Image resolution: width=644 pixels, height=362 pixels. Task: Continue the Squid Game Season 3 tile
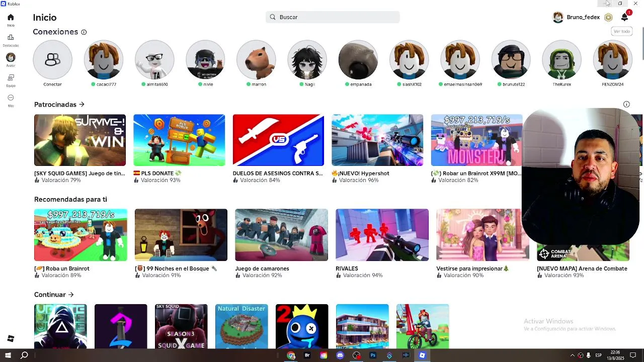[181, 326]
